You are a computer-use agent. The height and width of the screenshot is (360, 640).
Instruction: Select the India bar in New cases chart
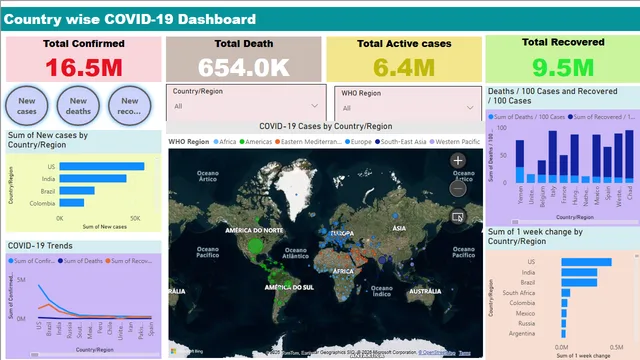click(x=93, y=178)
